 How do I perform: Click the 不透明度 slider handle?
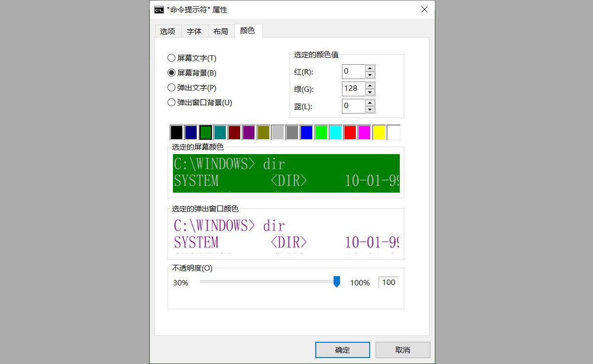click(337, 281)
